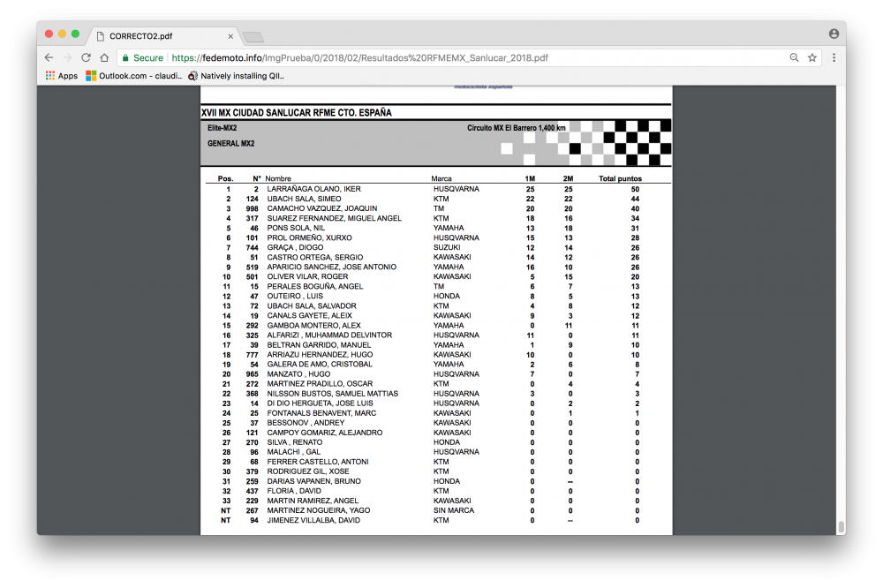Open the zoom magnifier in address bar
The image size is (883, 588).
point(794,57)
